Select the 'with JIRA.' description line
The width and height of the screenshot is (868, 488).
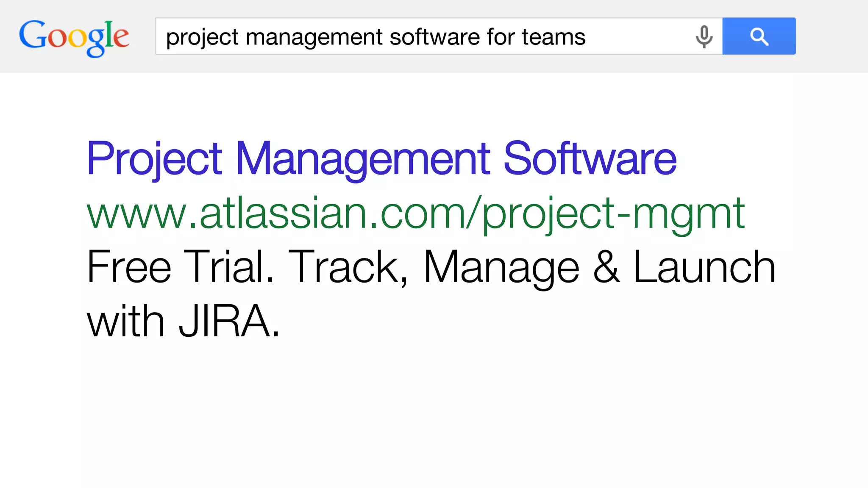183,321
